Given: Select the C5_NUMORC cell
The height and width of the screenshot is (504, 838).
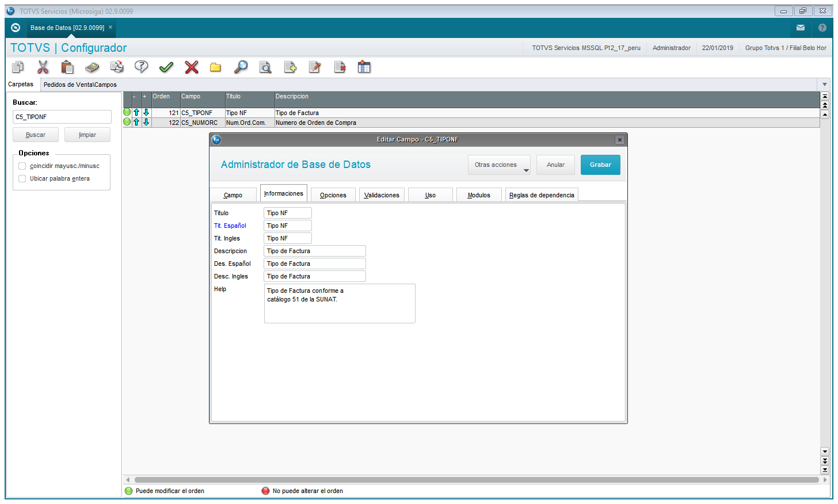Looking at the screenshot, I should click(203, 123).
